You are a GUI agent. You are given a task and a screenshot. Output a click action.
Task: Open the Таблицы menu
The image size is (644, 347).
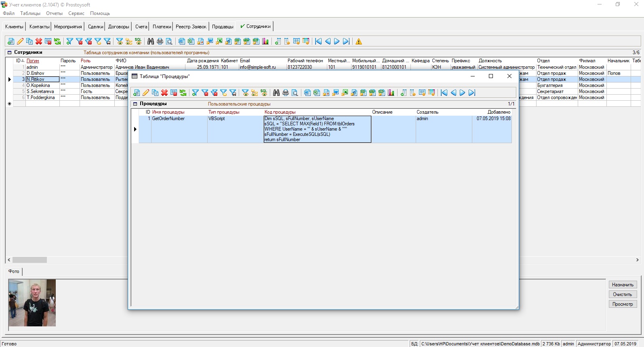click(30, 13)
